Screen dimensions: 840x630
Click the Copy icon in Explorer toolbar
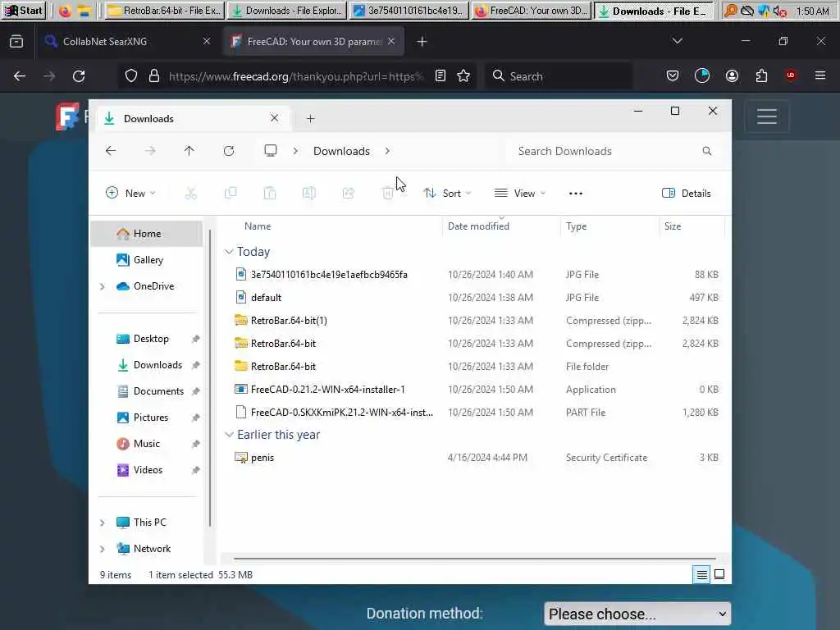click(231, 194)
